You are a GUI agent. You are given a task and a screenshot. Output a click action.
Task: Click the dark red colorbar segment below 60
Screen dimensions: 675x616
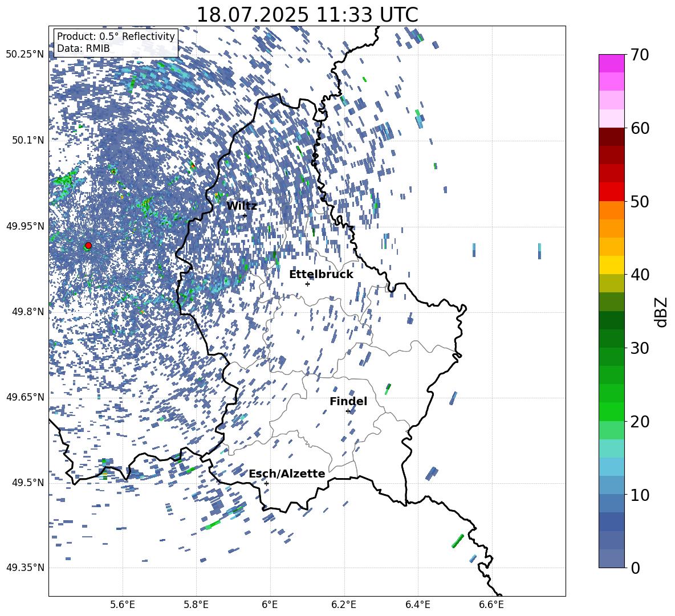click(612, 137)
